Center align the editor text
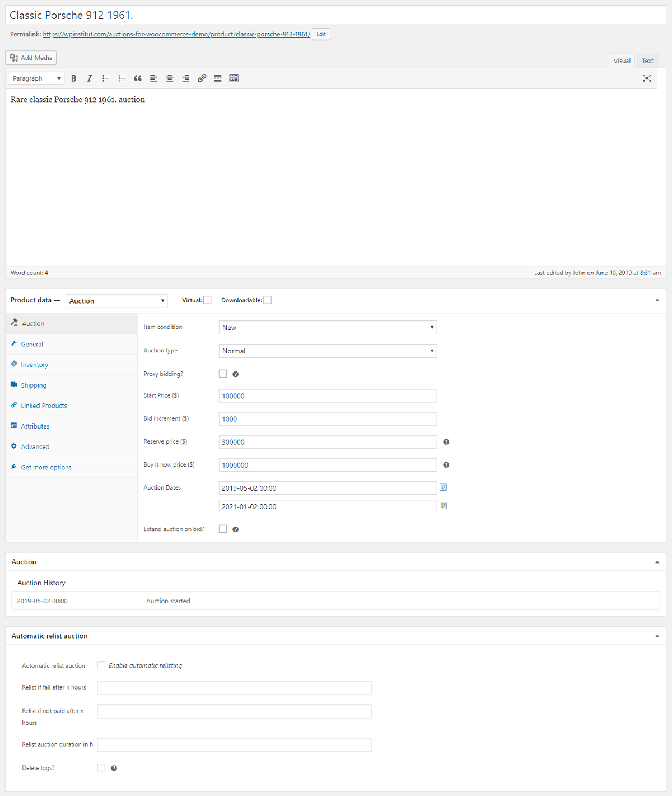This screenshot has height=796, width=672. pyautogui.click(x=170, y=78)
